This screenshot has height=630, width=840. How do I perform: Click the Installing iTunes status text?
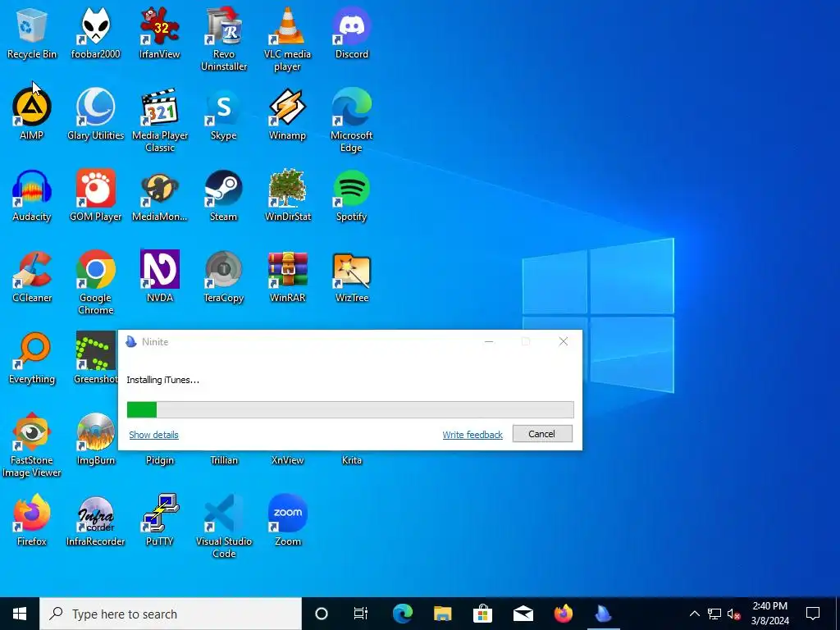tap(163, 380)
